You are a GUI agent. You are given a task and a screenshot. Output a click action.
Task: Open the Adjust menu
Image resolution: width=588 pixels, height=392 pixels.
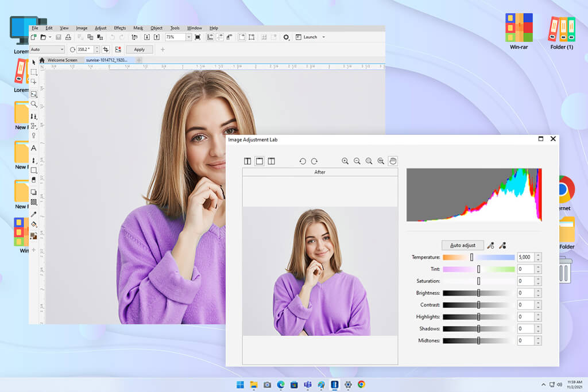tap(100, 28)
